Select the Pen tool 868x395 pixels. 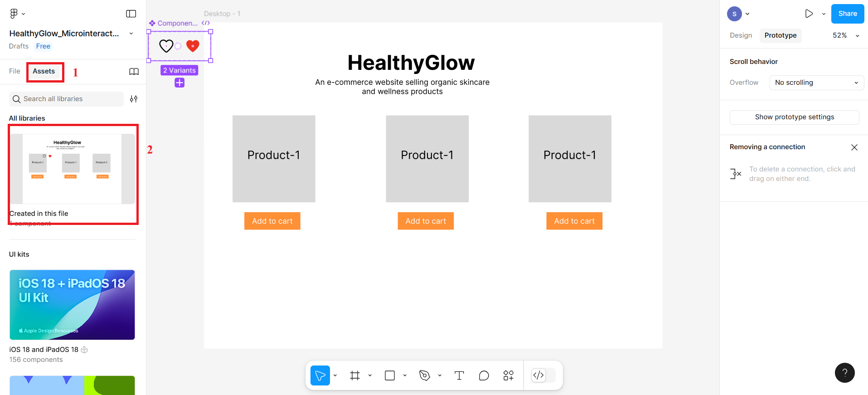coord(425,375)
